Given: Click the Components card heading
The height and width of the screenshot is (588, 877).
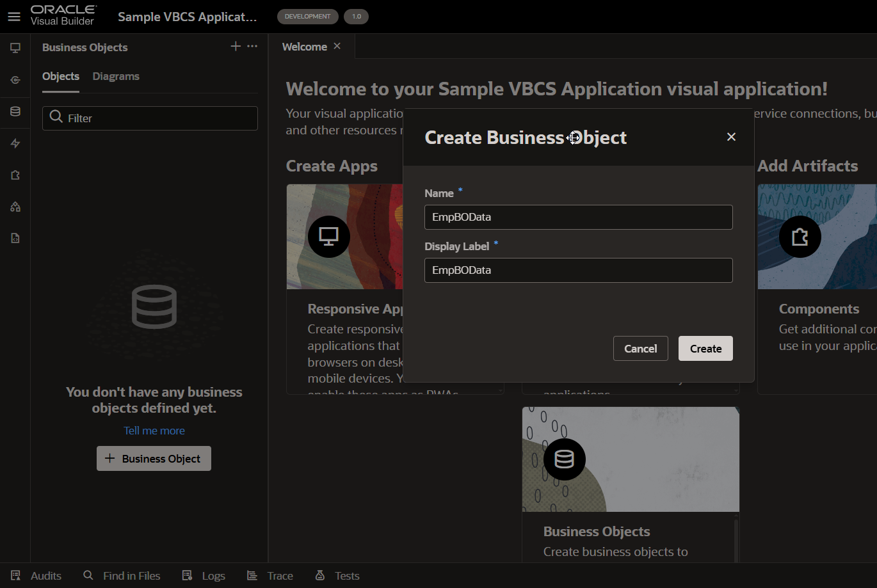Looking at the screenshot, I should coord(819,309).
